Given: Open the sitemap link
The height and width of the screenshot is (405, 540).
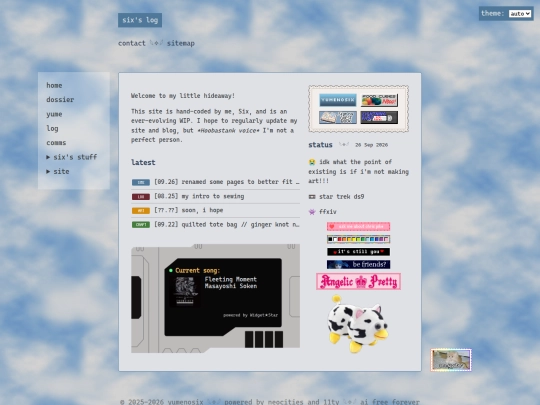Looking at the screenshot, I should click(181, 43).
